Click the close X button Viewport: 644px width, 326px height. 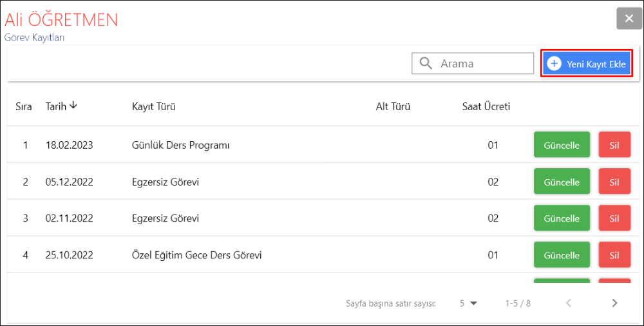tap(629, 18)
